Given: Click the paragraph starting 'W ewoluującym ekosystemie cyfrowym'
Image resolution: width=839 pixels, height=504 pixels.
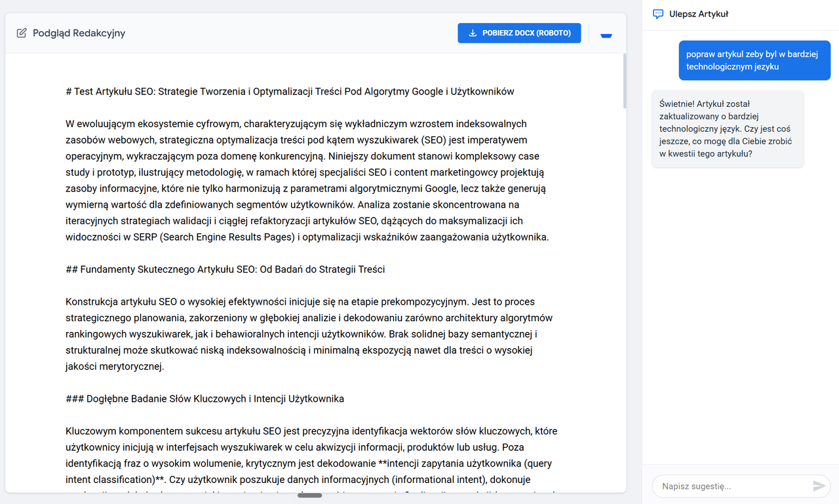Looking at the screenshot, I should [307, 180].
